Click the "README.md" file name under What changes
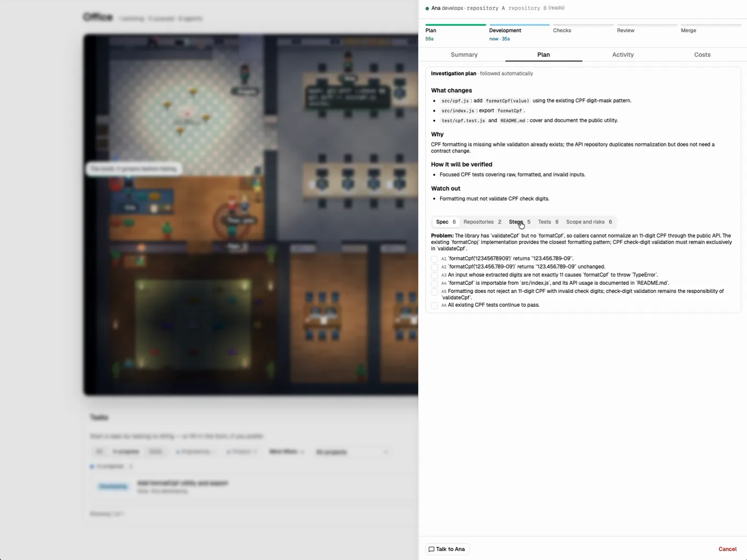Screen dimensions: 747x560 coord(513,121)
